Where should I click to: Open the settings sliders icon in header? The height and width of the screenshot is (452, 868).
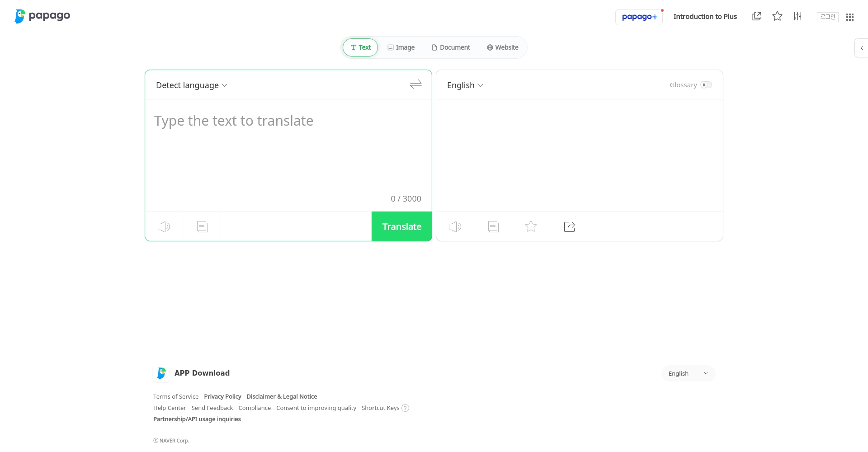[x=797, y=16]
